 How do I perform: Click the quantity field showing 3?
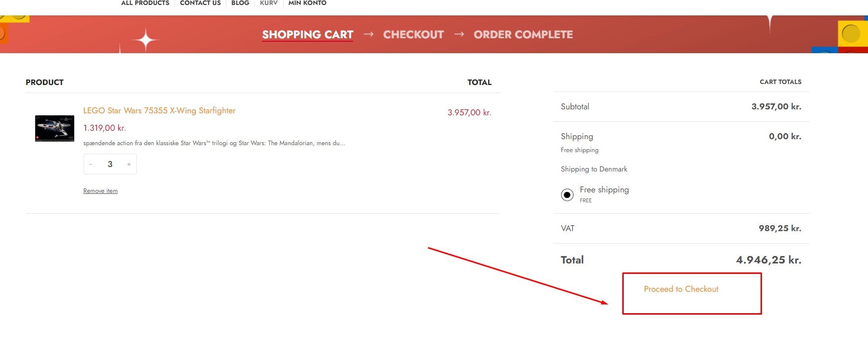point(110,164)
